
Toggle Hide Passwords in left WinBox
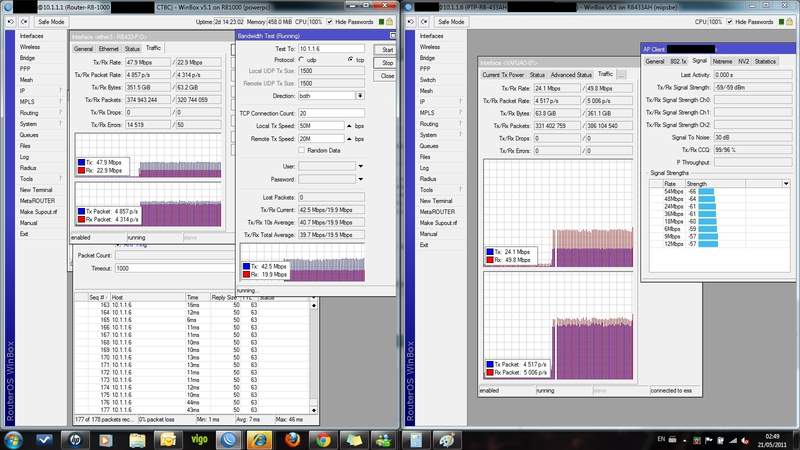point(330,22)
